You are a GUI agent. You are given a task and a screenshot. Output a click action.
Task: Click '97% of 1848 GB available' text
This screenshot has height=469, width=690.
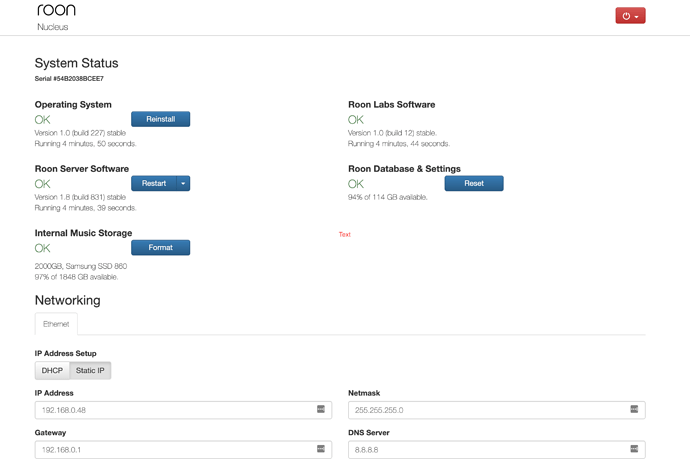pyautogui.click(x=77, y=277)
